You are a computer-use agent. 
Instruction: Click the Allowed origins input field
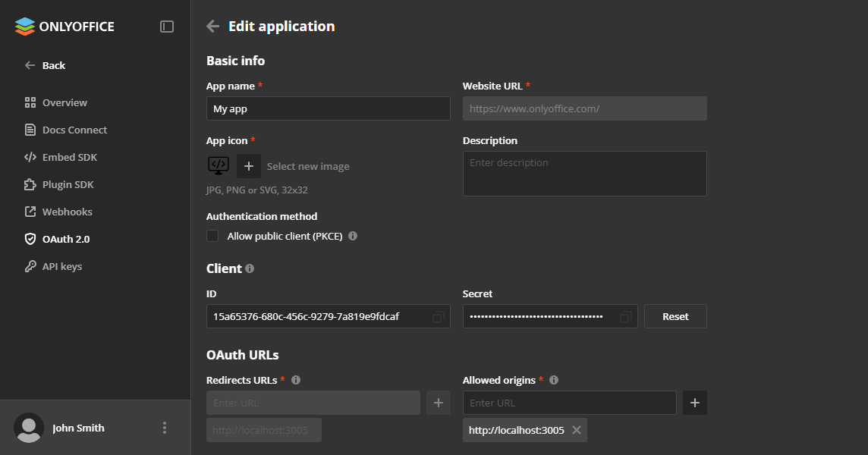click(570, 403)
